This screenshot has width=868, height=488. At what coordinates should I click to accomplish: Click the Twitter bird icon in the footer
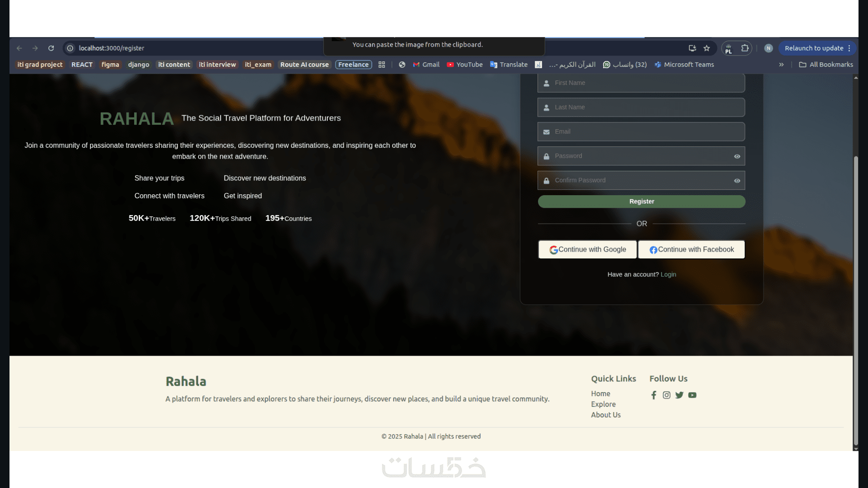[x=679, y=395]
